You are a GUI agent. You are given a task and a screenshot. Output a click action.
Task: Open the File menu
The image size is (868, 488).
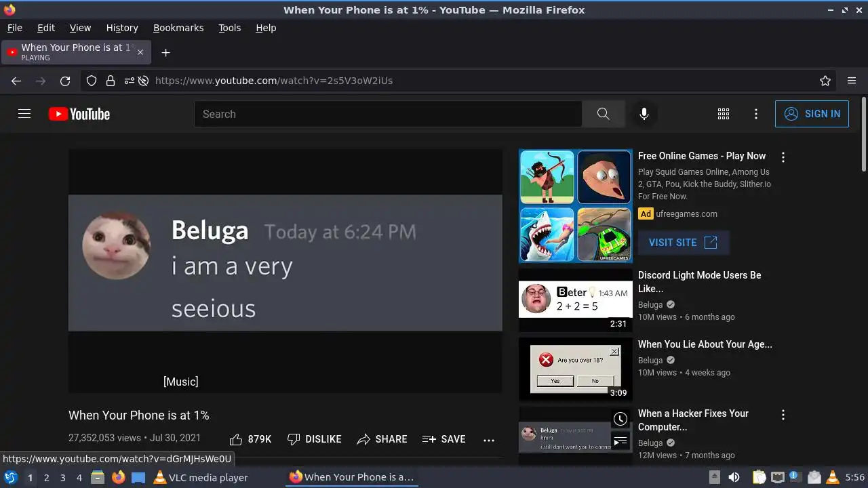coord(14,28)
